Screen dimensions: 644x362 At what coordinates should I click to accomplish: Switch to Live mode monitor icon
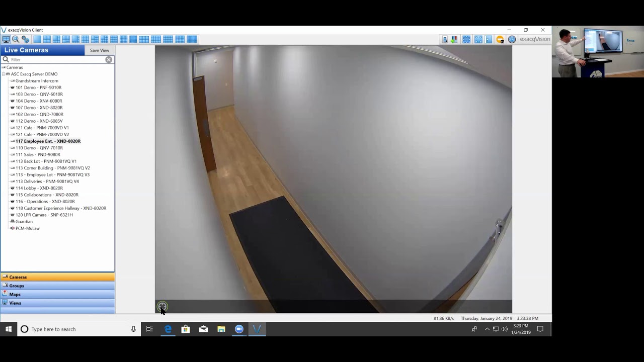[x=6, y=39]
